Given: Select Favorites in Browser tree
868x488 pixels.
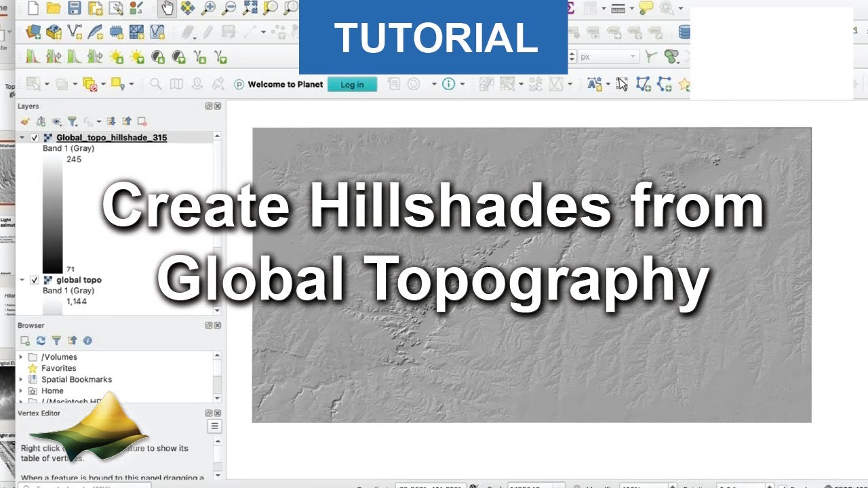Looking at the screenshot, I should click(59, 368).
